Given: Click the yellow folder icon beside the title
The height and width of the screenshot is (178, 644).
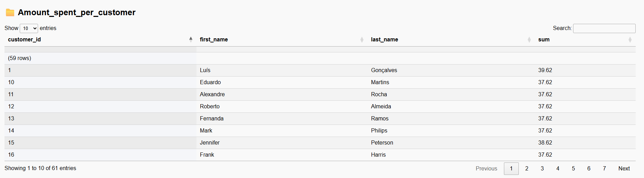Looking at the screenshot, I should tap(10, 13).
